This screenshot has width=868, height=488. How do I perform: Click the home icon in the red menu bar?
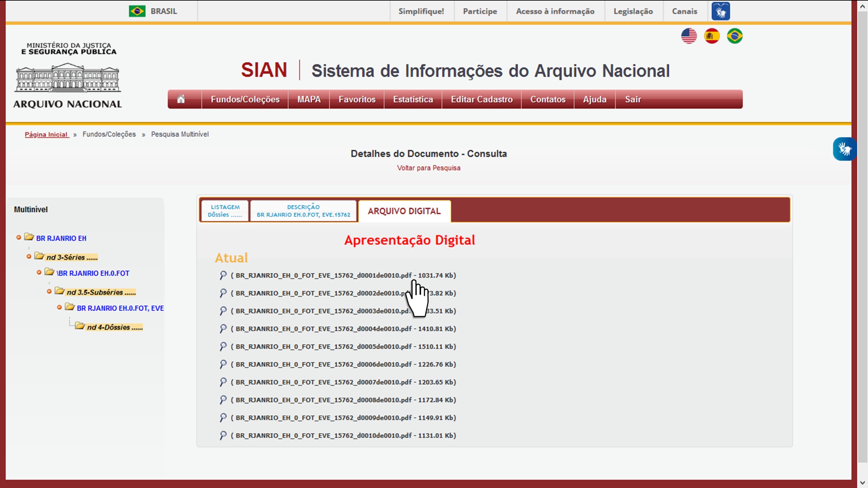[x=181, y=99]
